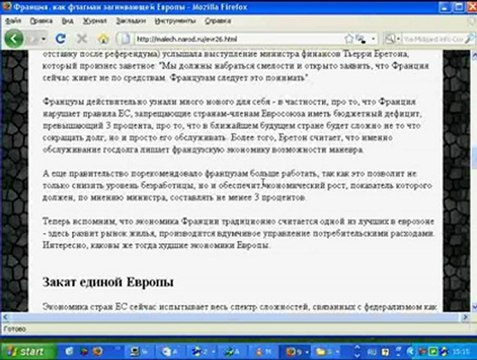
Task: Open the Инструменты menu
Action: 175,21
